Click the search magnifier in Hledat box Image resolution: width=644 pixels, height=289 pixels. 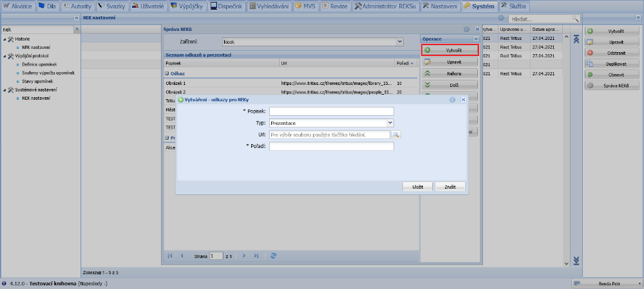tap(575, 19)
